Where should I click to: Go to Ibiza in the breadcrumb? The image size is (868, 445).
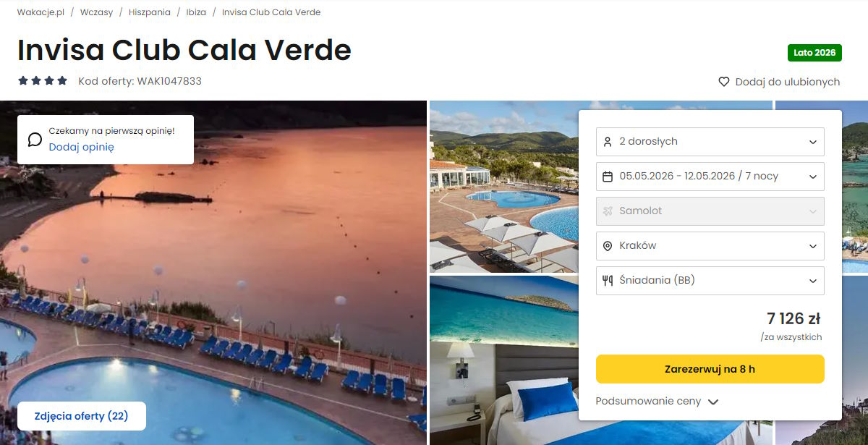point(197,12)
